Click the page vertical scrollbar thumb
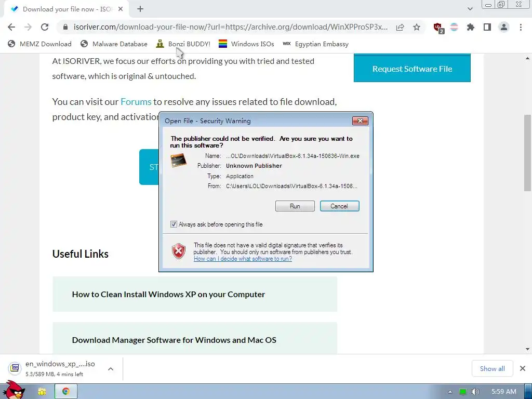 pyautogui.click(x=528, y=153)
